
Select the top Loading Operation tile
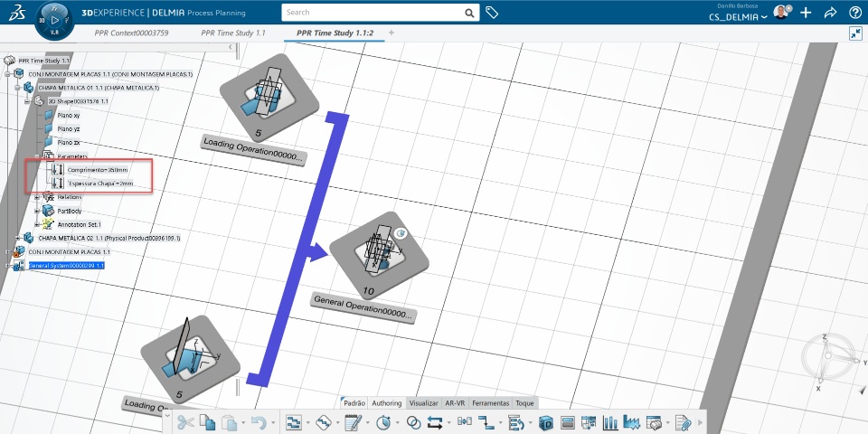pyautogui.click(x=269, y=97)
